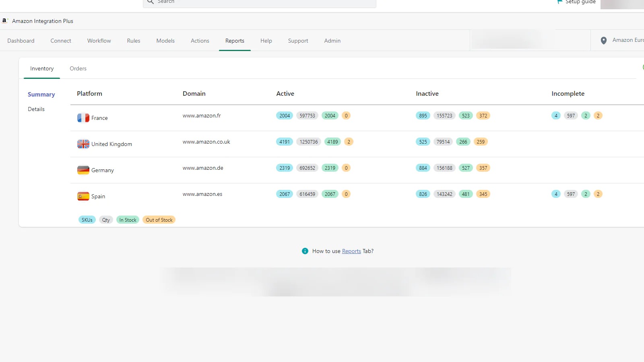Open the Dashboard tab
Screen dimensions: 644x362
click(21, 41)
